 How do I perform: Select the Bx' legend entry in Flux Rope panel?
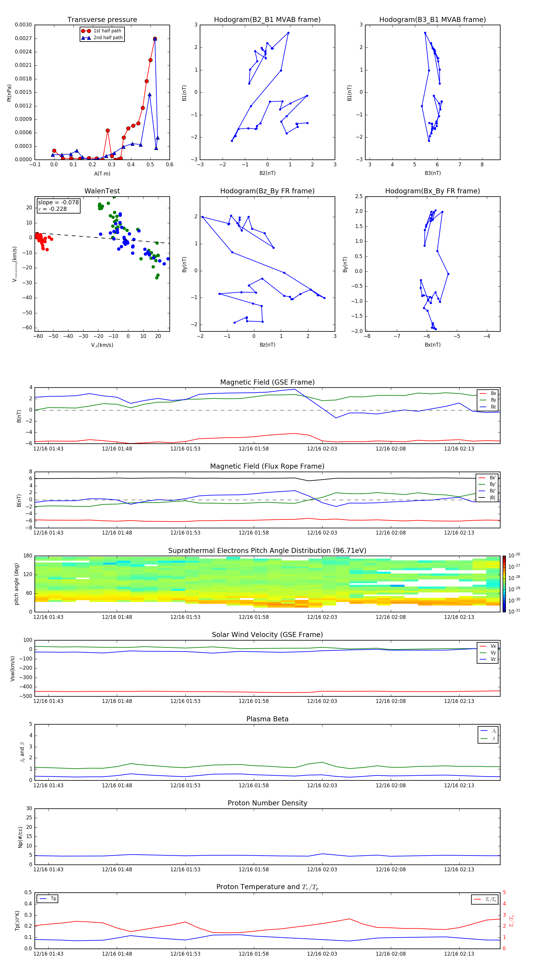(x=487, y=478)
